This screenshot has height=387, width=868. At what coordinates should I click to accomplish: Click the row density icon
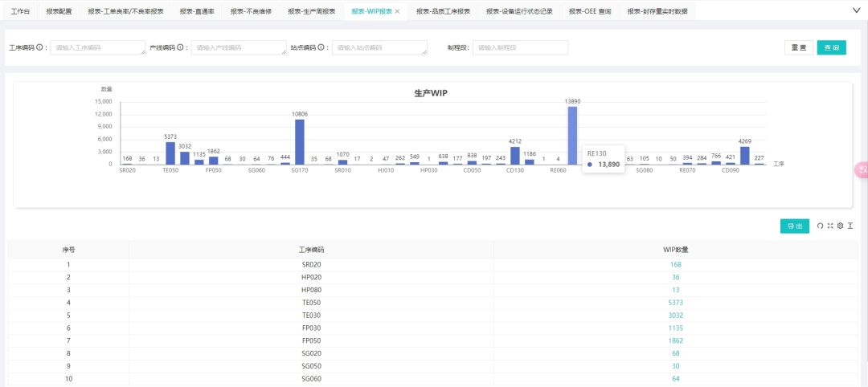tap(850, 226)
